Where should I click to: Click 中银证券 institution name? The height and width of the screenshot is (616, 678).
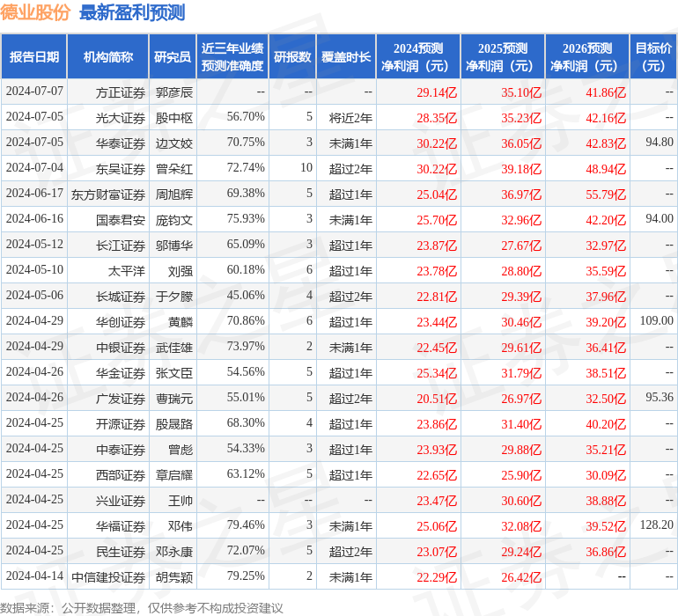(121, 348)
